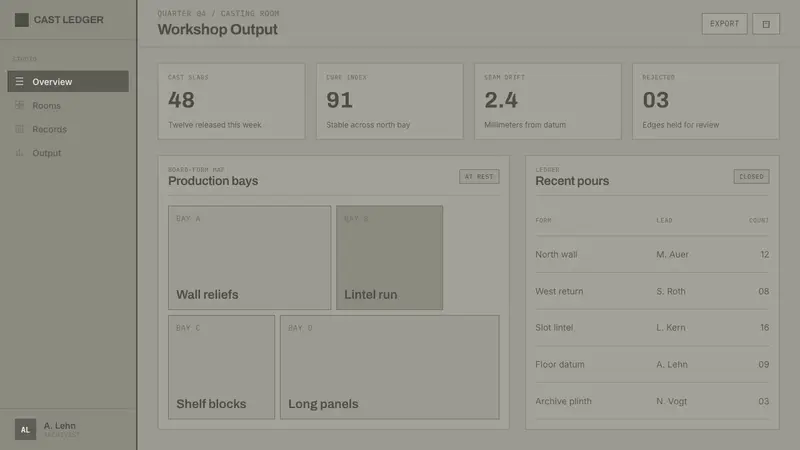This screenshot has height=450, width=800.
Task: Select Bay C Shelf blocks tile
Action: point(221,367)
